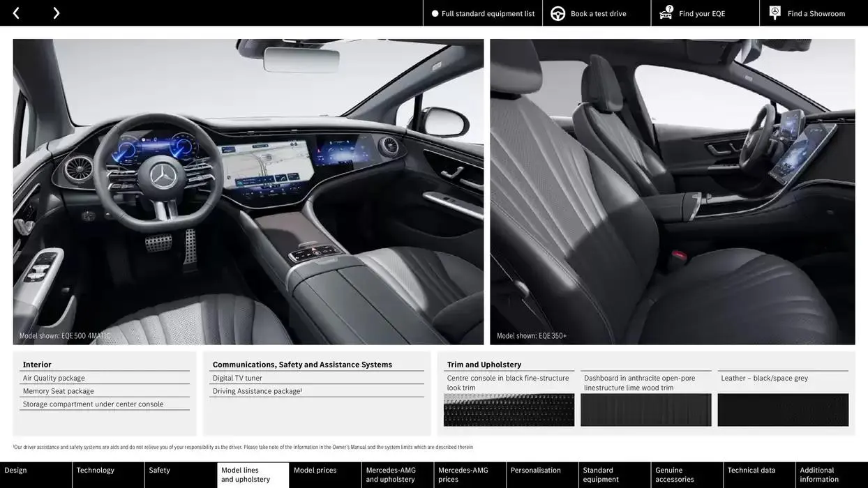The image size is (868, 488).
Task: Open Find a Showroom link
Action: [816, 13]
